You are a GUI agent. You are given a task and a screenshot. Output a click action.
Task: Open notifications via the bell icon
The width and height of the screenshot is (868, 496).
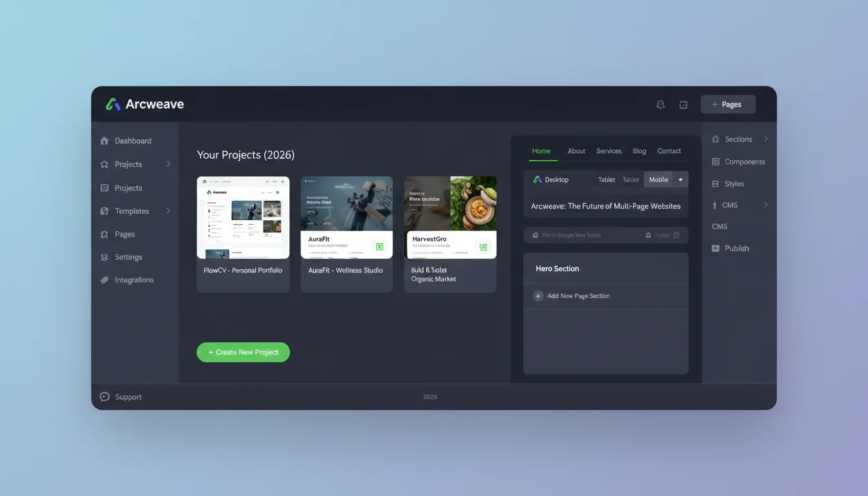660,104
